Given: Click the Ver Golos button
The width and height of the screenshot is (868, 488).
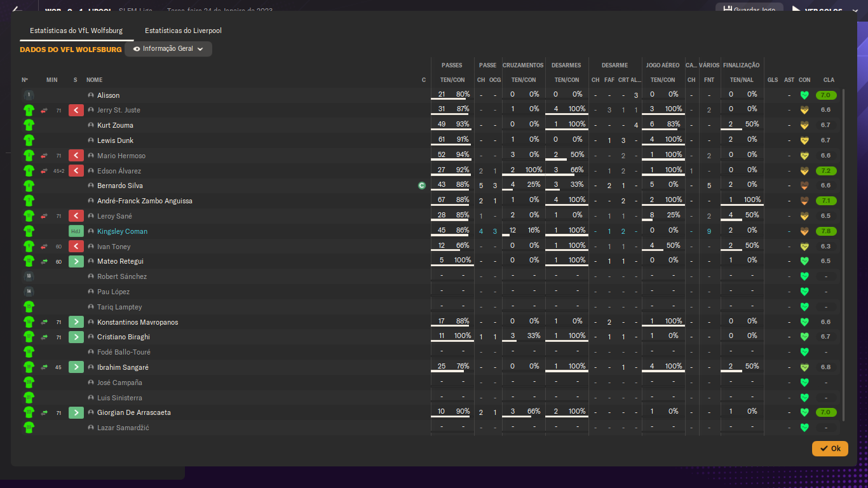Looking at the screenshot, I should pos(817,10).
